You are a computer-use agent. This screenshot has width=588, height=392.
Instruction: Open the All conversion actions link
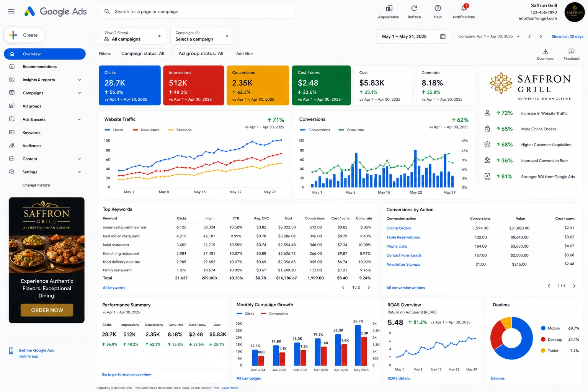(405, 288)
